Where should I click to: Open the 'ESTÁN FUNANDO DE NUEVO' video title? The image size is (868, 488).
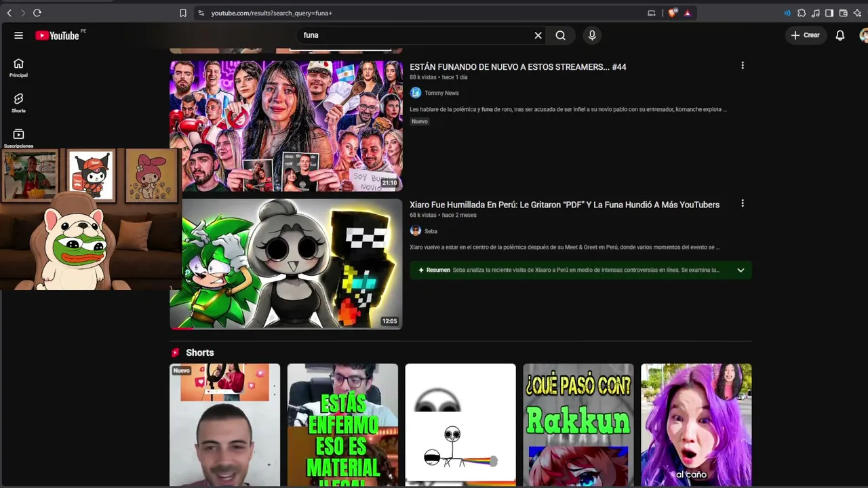point(518,67)
